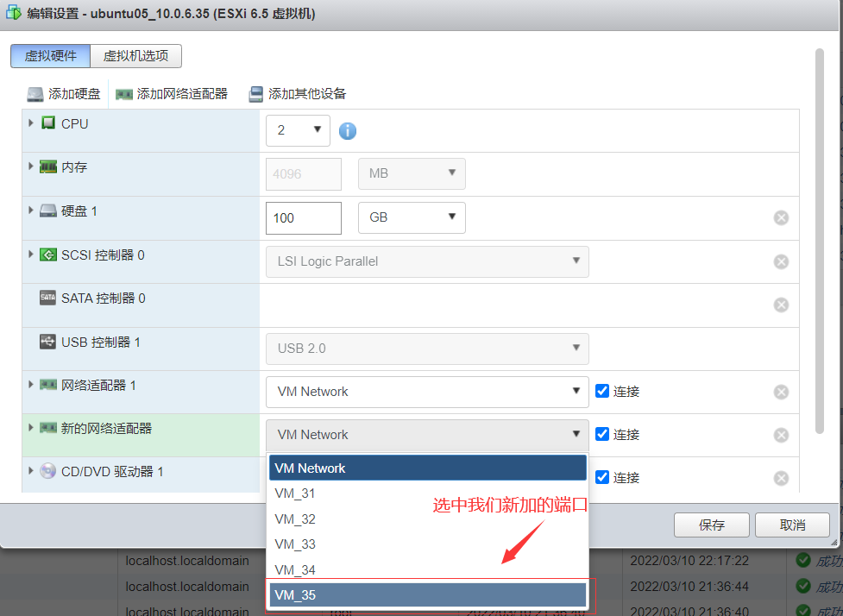Expand the new network adapter row
843x616 pixels.
31,427
